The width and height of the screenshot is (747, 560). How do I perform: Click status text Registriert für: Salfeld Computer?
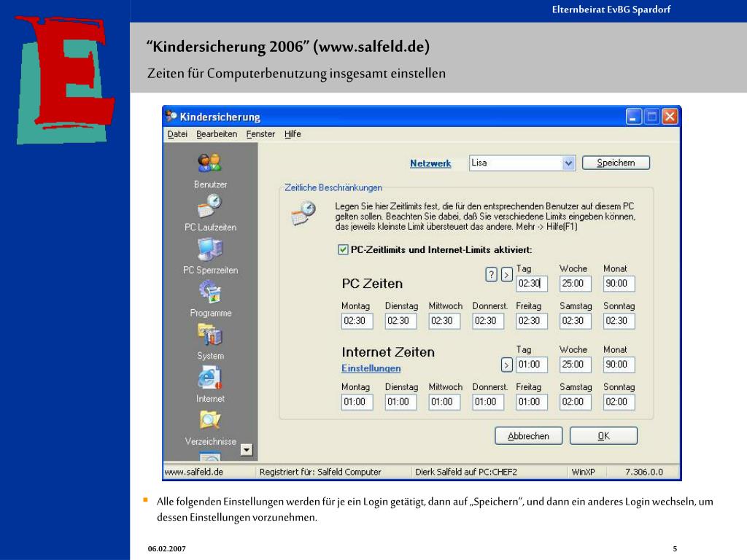320,472
